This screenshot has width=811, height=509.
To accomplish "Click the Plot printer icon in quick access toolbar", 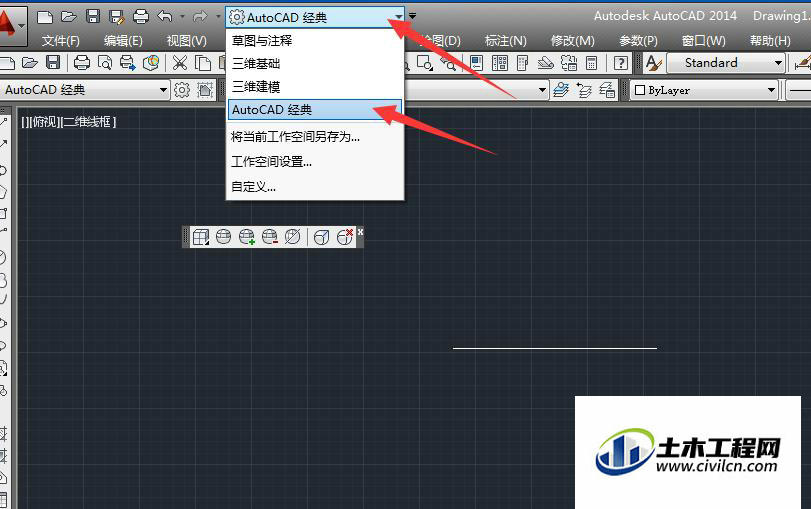I will coord(141,17).
